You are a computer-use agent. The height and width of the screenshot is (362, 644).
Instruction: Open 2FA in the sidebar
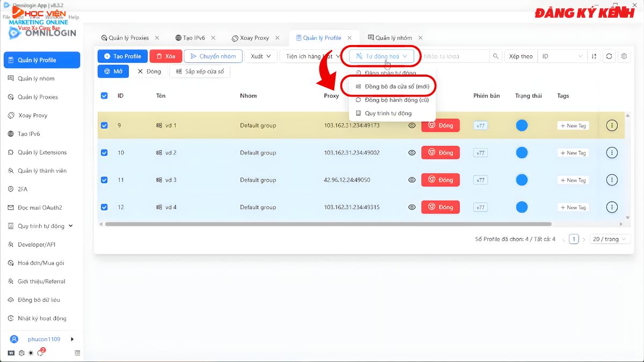23,189
